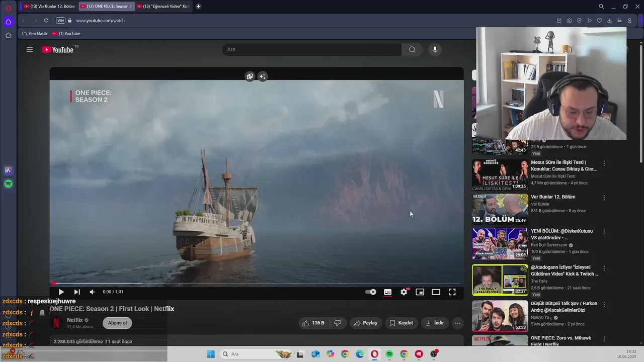This screenshot has height=362, width=644.
Task: Open options for the Zoro vs. Mihawk video
Action: click(x=604, y=339)
